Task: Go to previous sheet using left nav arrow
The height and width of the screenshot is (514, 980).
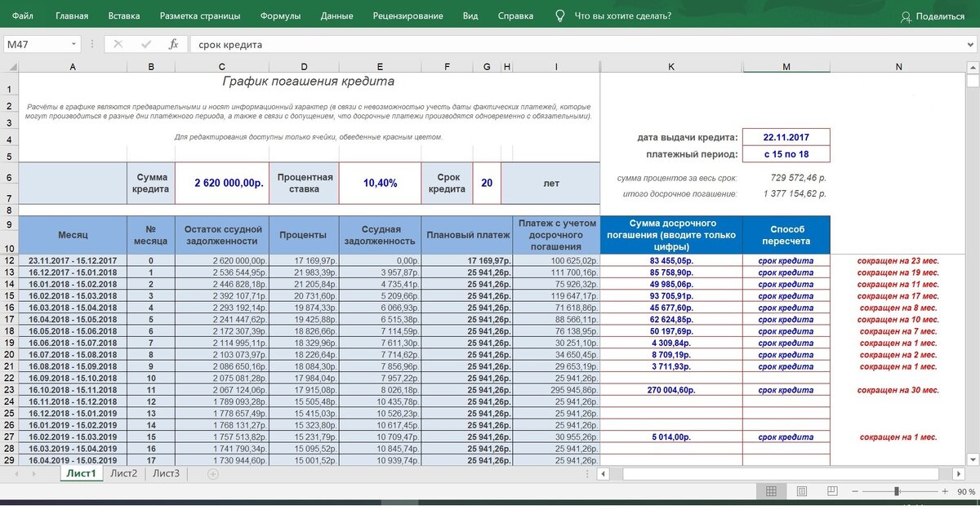Action: 15,473
